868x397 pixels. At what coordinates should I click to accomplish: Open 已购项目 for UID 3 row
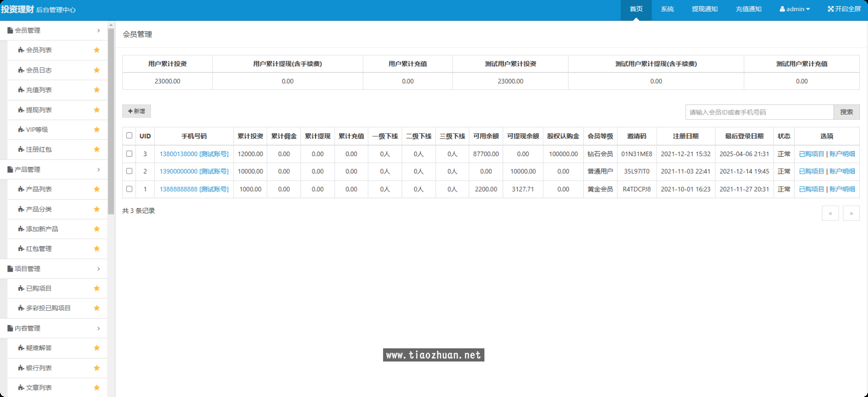(811, 154)
